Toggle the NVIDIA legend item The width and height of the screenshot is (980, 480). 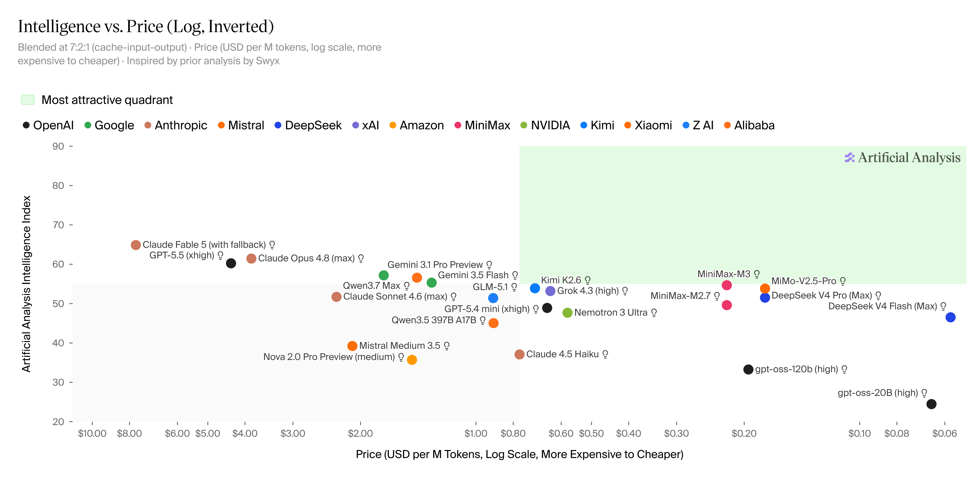pyautogui.click(x=545, y=125)
